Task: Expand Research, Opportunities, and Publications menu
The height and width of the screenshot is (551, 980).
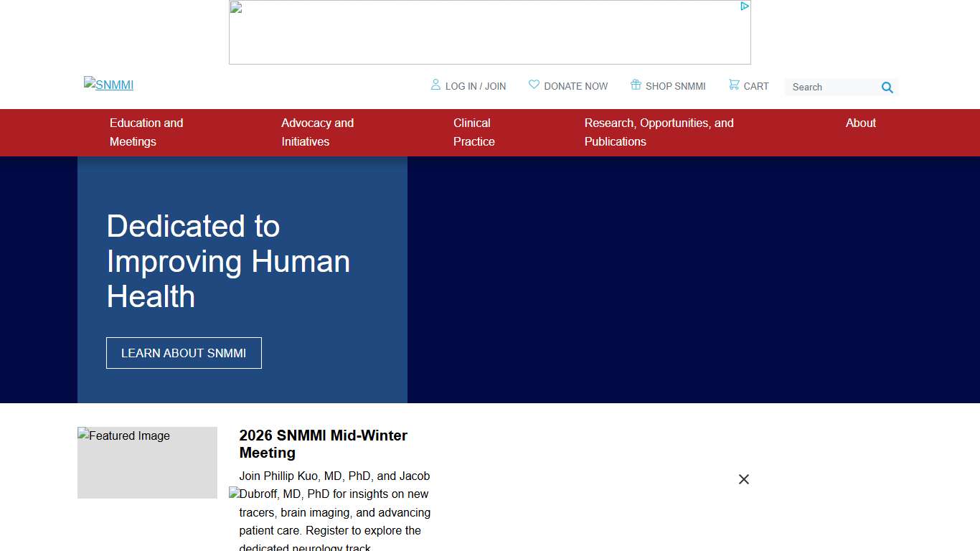Action: [x=659, y=132]
